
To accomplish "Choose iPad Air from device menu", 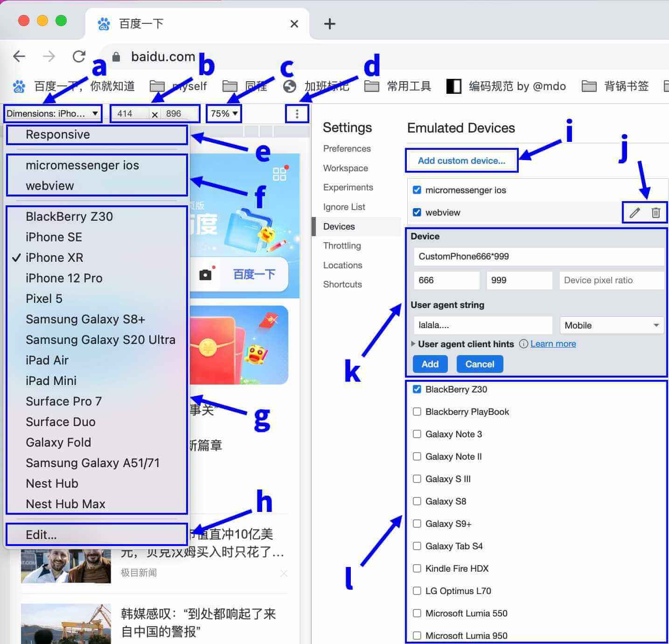I will [97, 360].
